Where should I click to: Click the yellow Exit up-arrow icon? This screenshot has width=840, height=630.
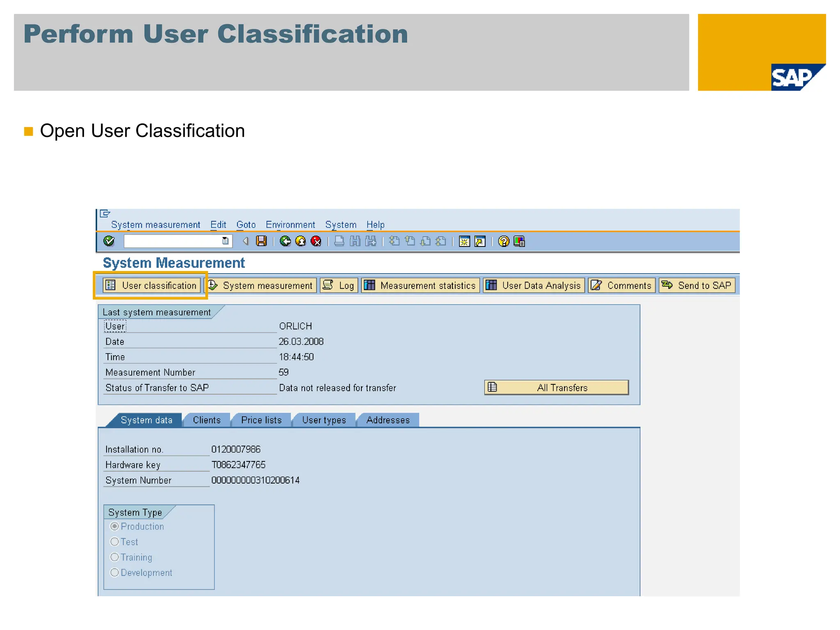pos(301,241)
